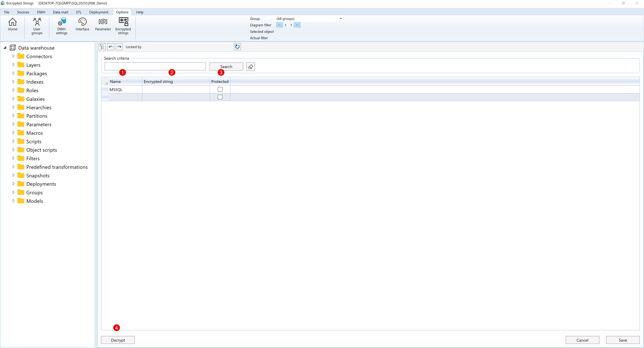Open the Group dropdown (All groups)
Viewport: 644px width, 348px height.
coord(340,19)
